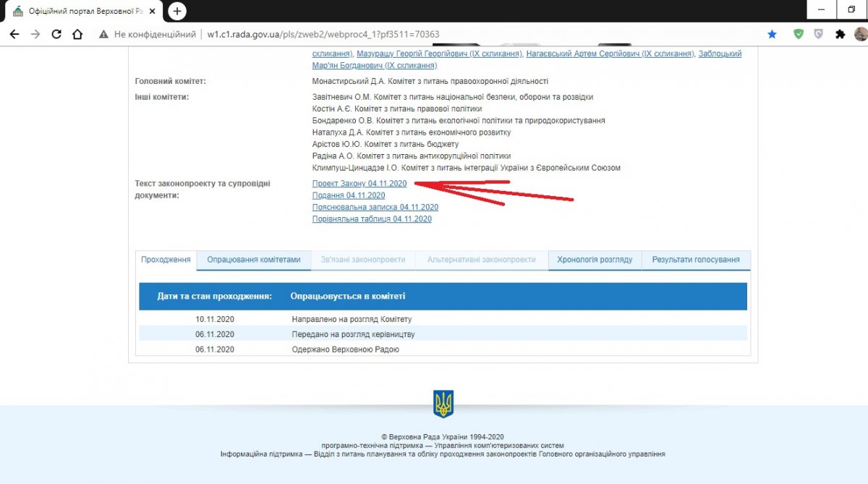Image resolution: width=868 pixels, height=484 pixels.
Task: Open Нагаєвський Артем Сергійович deputy link
Action: (610, 54)
